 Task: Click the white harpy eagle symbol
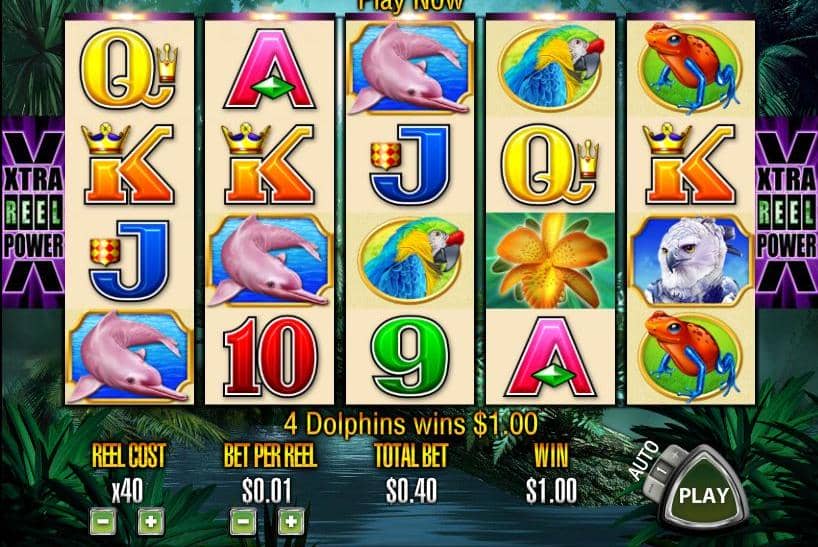coord(691,261)
